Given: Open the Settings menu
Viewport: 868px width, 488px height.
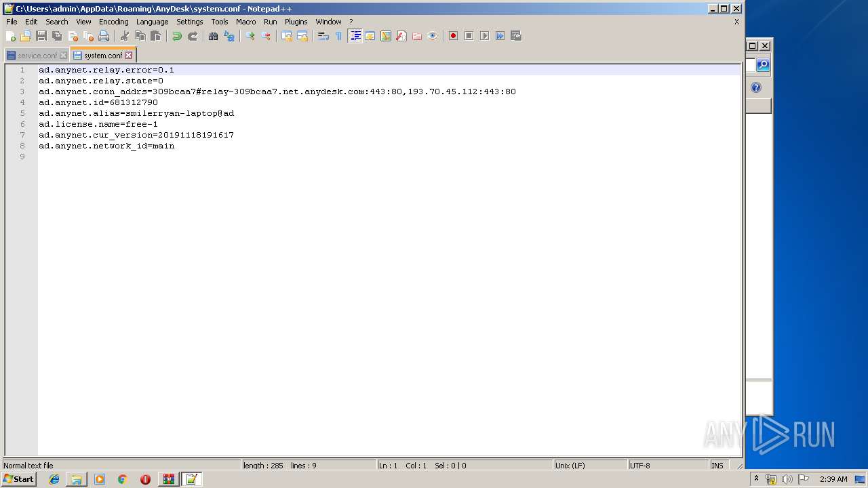Looking at the screenshot, I should (190, 22).
